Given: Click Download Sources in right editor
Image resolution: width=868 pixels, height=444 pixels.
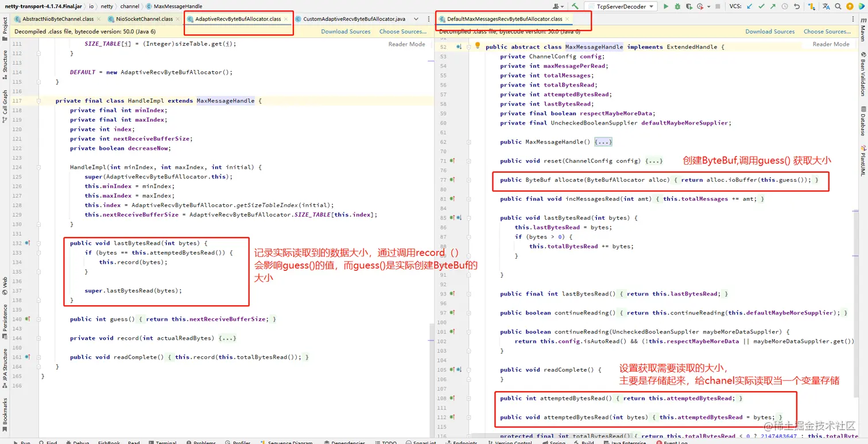Looking at the screenshot, I should click(x=770, y=32).
